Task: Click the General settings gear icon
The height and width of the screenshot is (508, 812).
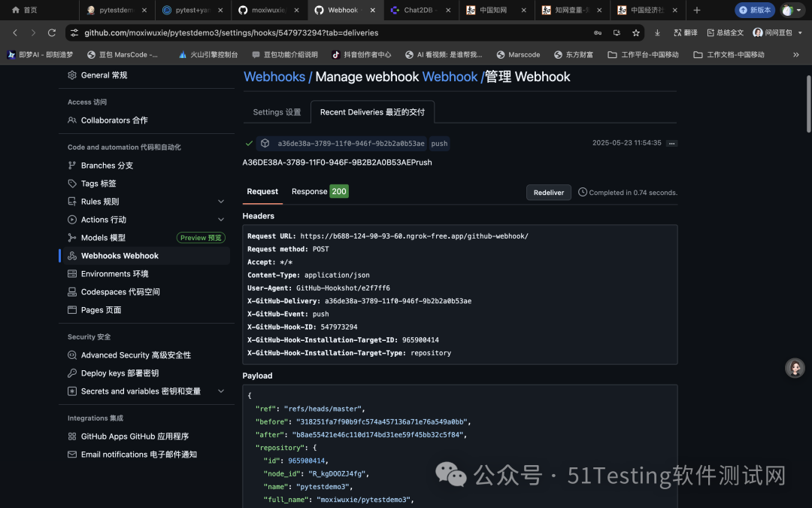Action: (x=72, y=75)
